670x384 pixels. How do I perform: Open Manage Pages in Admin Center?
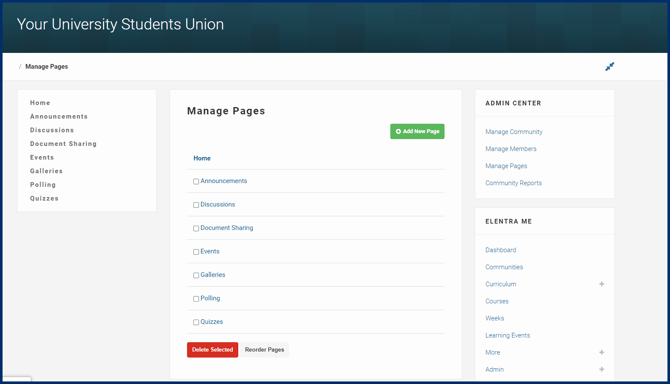506,166
